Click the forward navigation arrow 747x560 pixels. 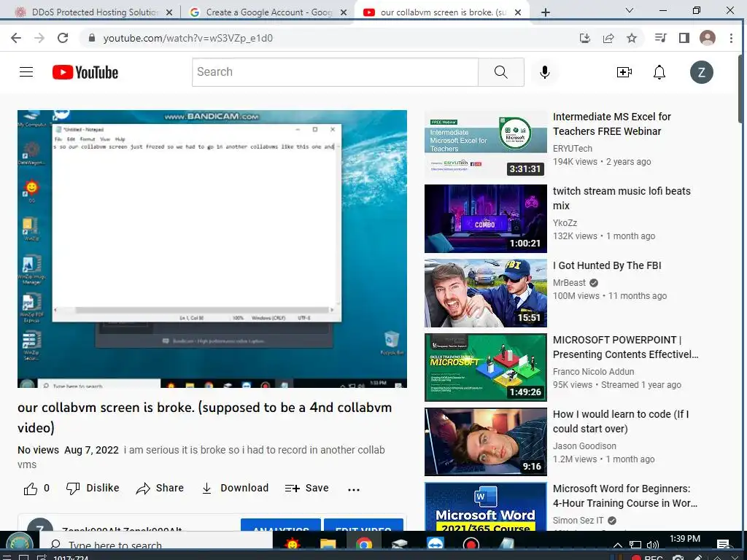click(39, 38)
